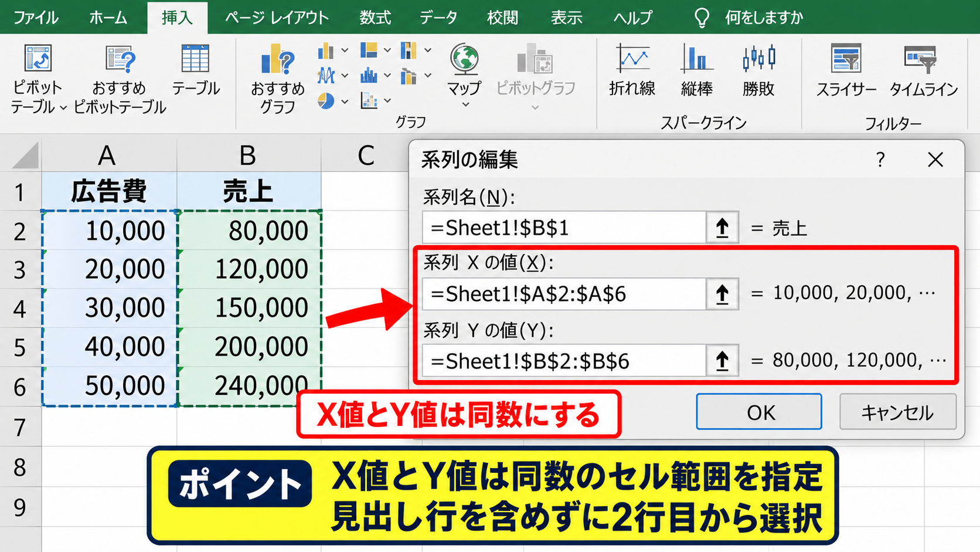Click the キャンセル button

click(898, 412)
